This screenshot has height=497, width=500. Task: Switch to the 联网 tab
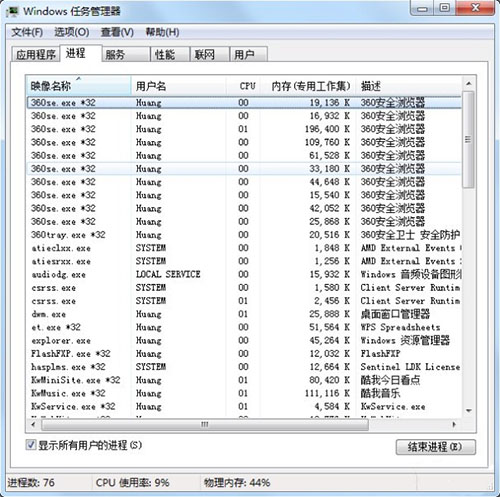[x=210, y=54]
